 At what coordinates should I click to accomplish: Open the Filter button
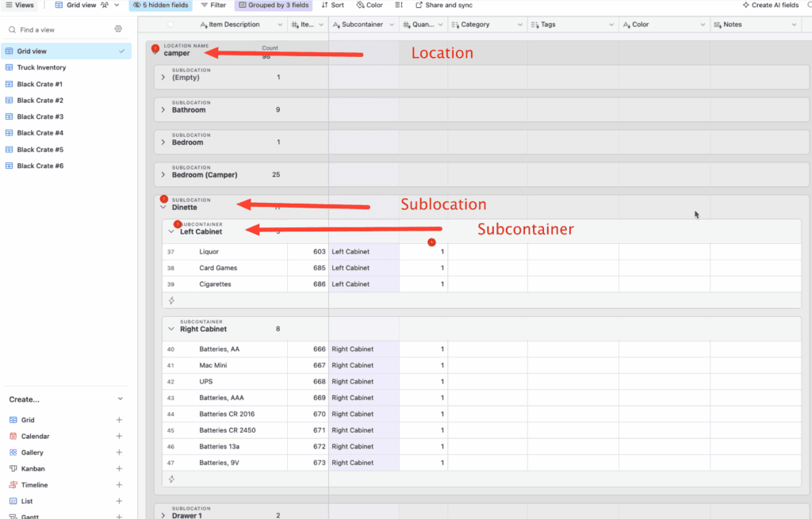pyautogui.click(x=213, y=5)
